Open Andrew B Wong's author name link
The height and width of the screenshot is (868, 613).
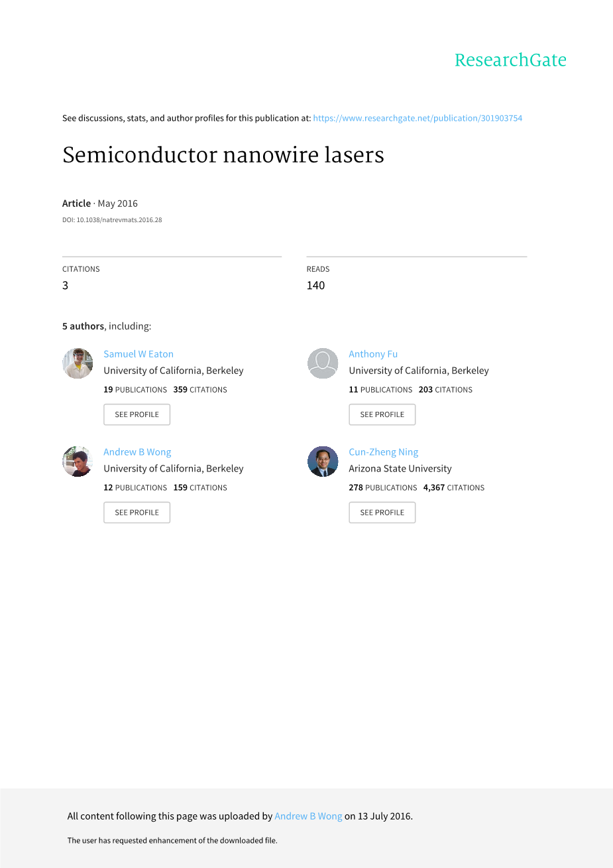tap(137, 452)
